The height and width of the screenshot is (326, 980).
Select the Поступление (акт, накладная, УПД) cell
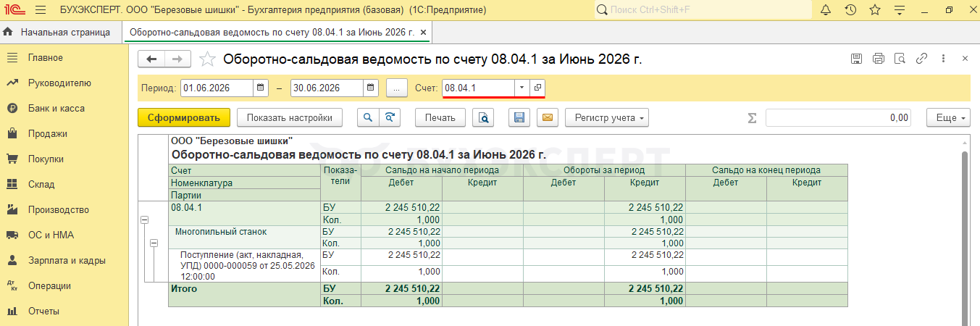(244, 266)
